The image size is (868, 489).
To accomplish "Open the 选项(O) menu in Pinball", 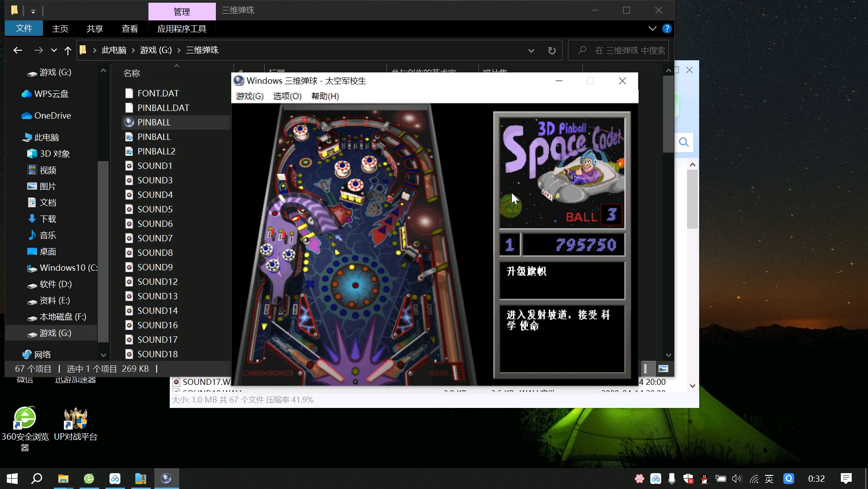I will [x=287, y=96].
